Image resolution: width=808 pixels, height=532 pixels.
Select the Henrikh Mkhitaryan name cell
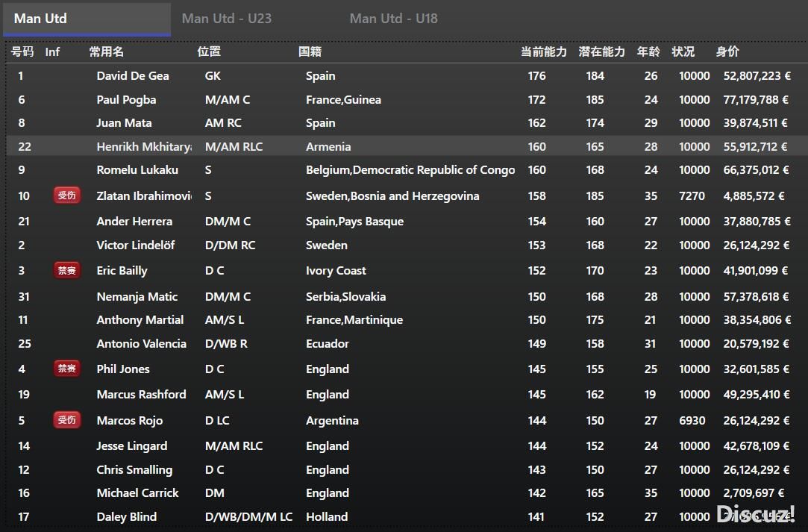(144, 146)
